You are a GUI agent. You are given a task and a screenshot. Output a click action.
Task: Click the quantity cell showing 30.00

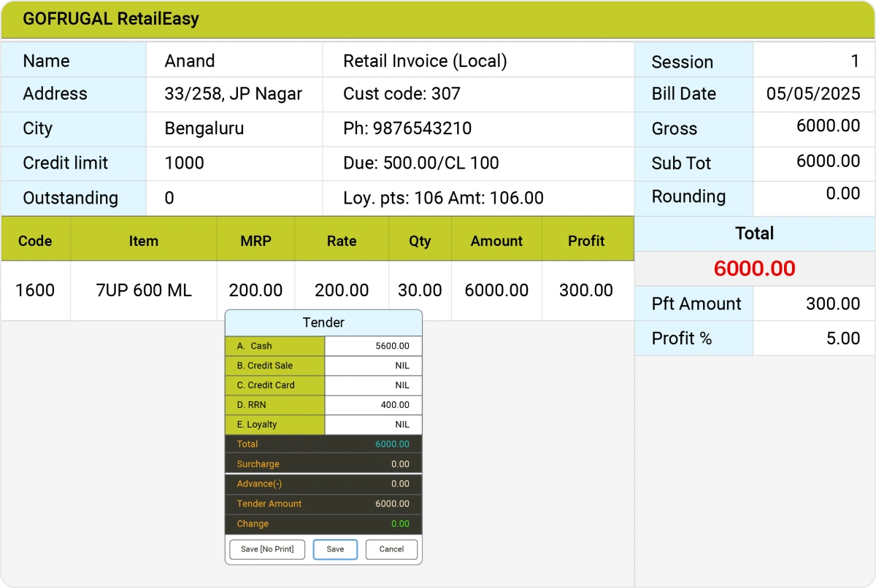[420, 290]
